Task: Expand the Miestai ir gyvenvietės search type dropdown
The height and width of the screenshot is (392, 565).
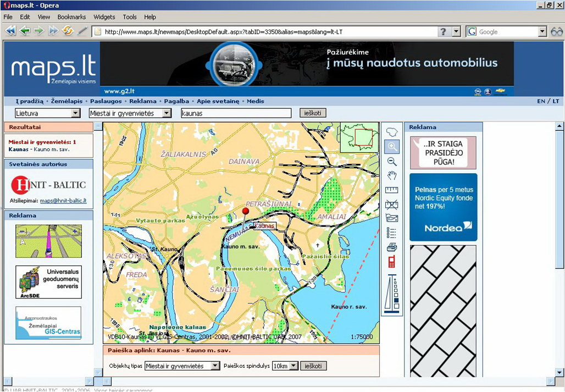Action: [x=130, y=113]
